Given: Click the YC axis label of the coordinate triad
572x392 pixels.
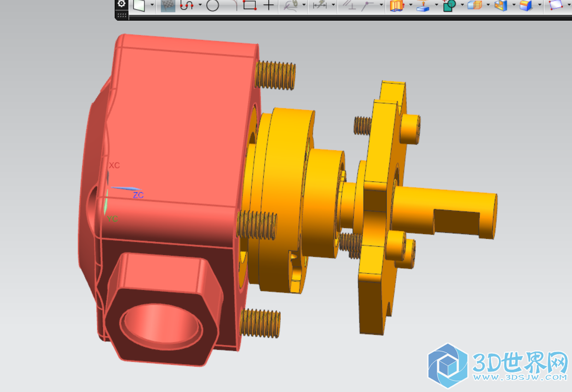Looking at the screenshot, I should point(112,219).
